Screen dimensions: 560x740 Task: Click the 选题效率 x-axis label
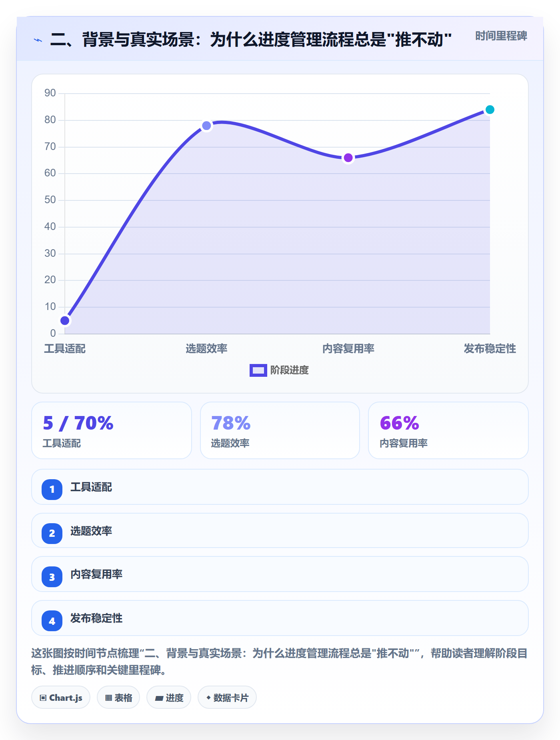[x=206, y=348]
